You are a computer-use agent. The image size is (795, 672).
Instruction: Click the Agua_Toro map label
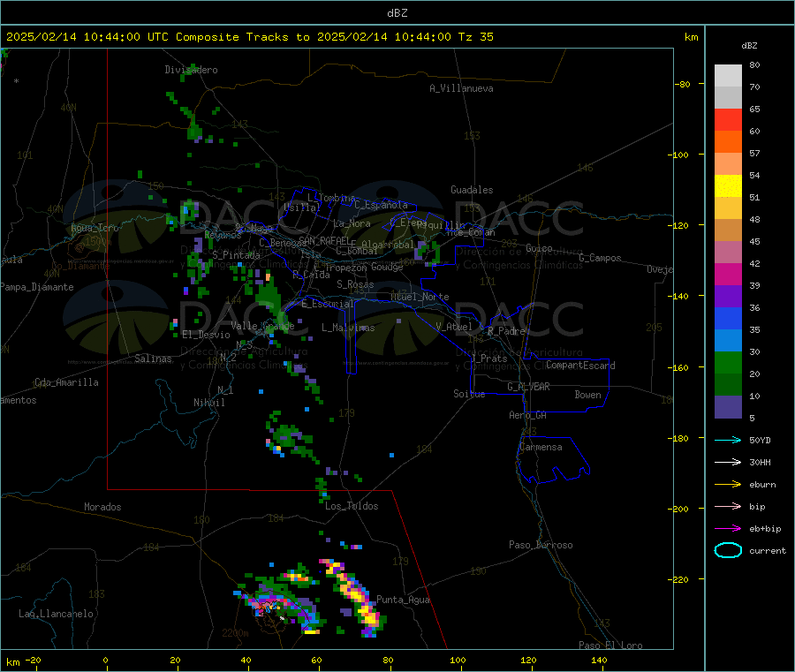point(95,228)
